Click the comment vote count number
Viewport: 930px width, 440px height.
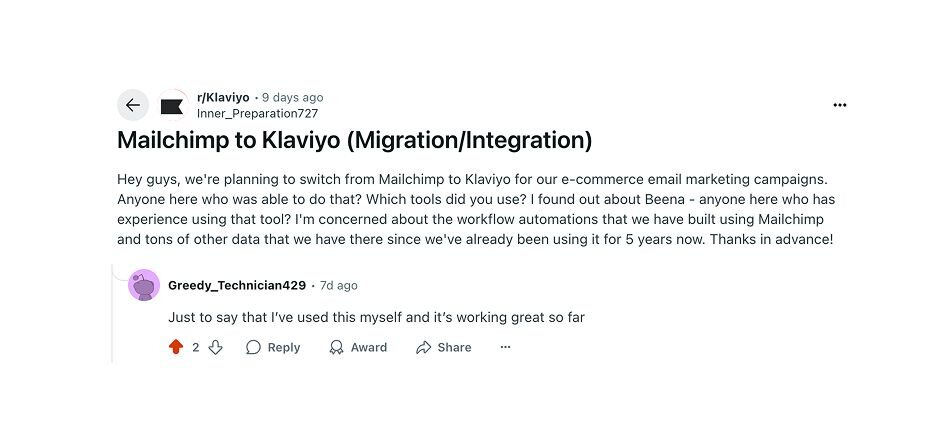point(196,347)
